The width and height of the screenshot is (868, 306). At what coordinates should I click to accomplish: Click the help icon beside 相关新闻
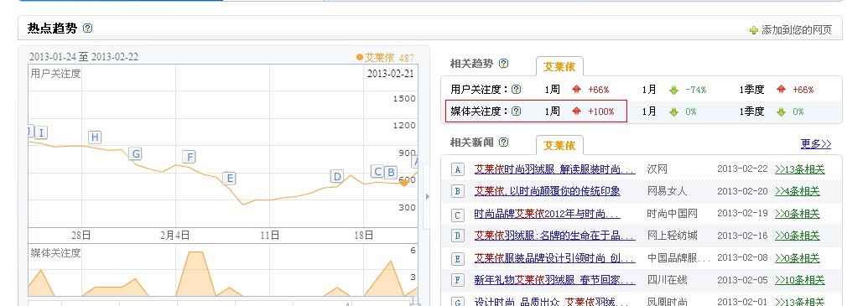[x=503, y=143]
